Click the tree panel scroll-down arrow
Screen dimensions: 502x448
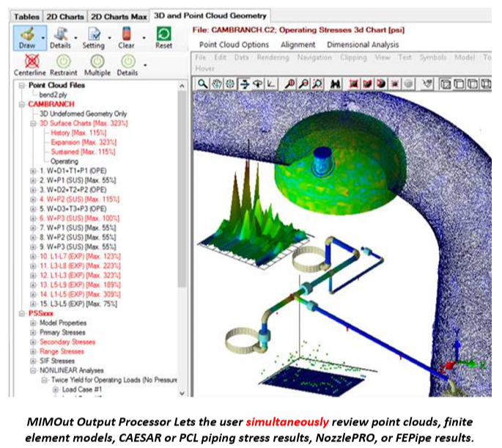(183, 391)
